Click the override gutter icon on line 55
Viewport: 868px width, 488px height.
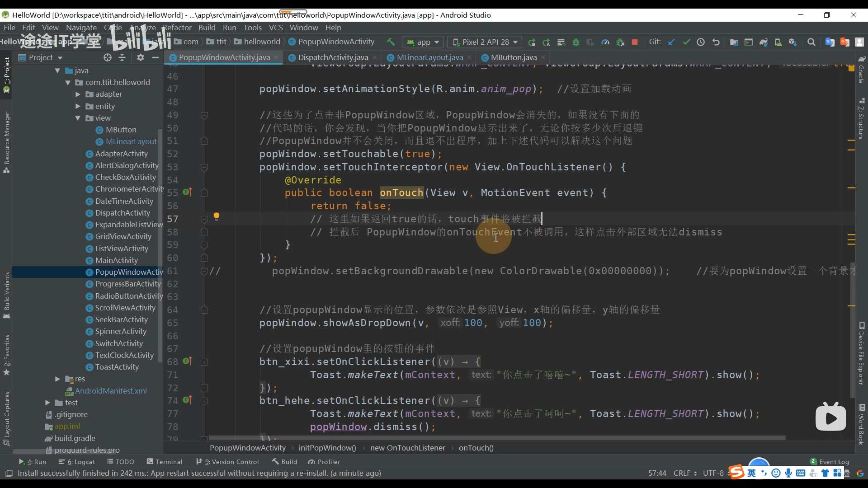(x=188, y=192)
